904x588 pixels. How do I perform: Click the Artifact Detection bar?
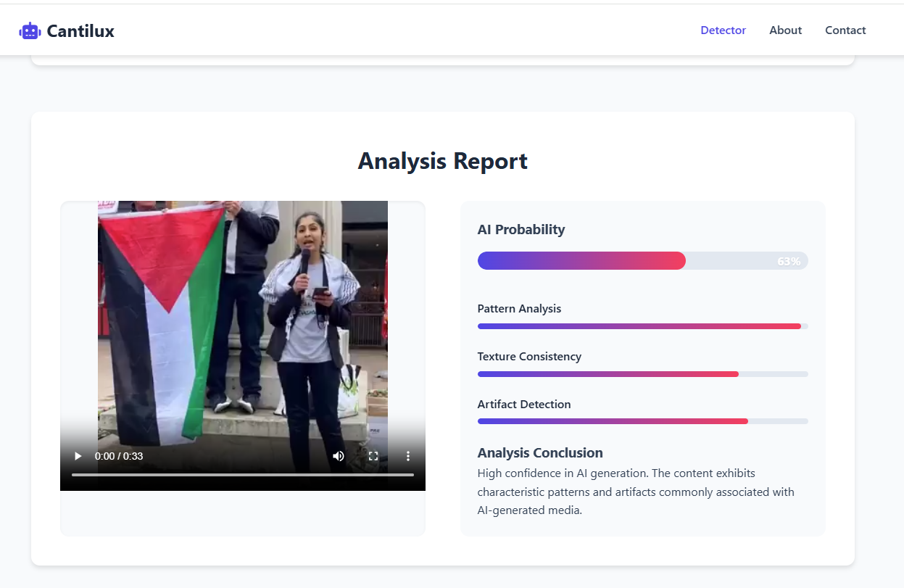(x=642, y=421)
